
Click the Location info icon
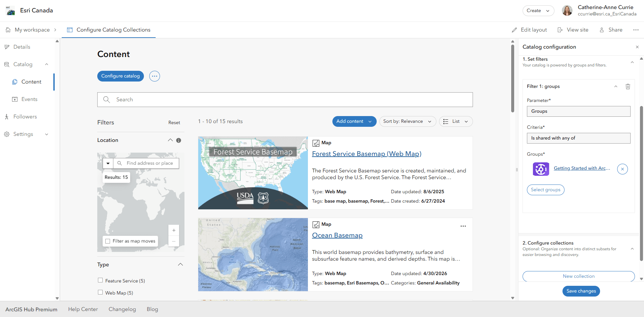179,140
